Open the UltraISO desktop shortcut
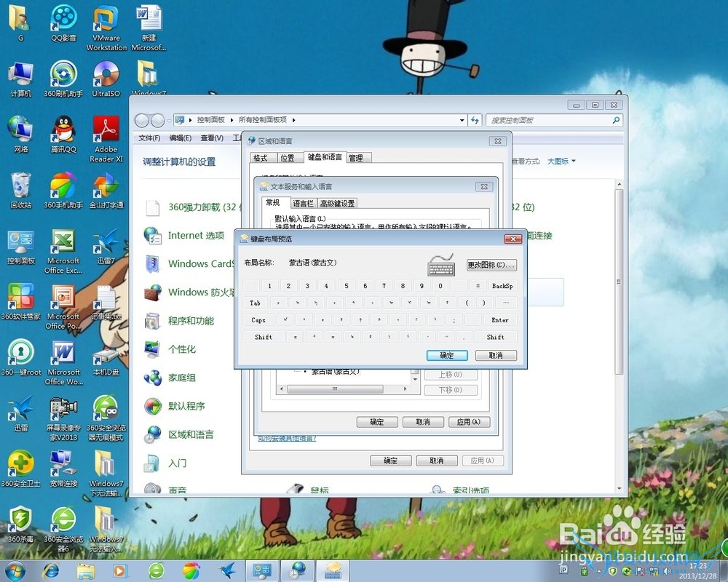Viewport: 728px width, 582px height. (106, 79)
